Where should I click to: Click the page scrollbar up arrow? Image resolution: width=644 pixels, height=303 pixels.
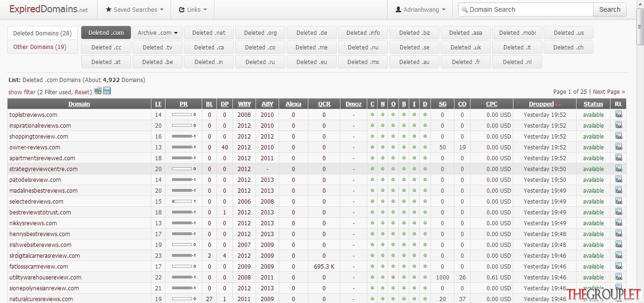pos(640,4)
